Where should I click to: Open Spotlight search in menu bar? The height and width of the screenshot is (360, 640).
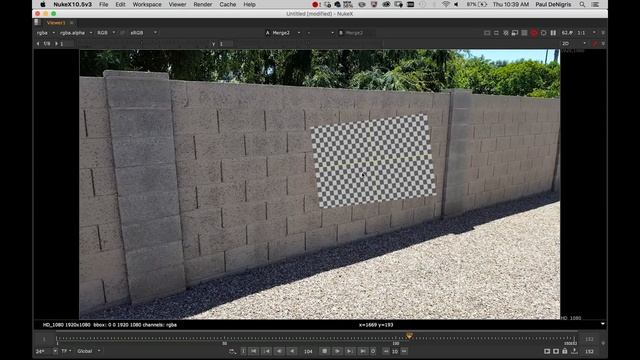(x=582, y=4)
